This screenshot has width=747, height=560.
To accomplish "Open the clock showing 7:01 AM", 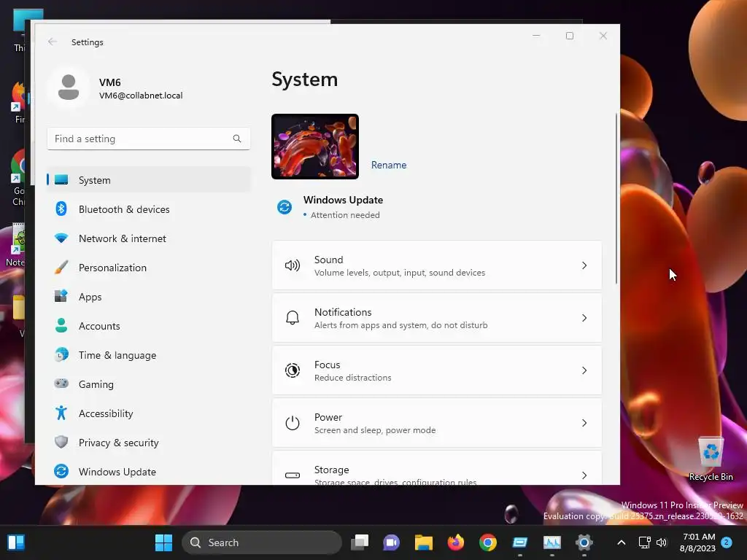I will coord(698,542).
